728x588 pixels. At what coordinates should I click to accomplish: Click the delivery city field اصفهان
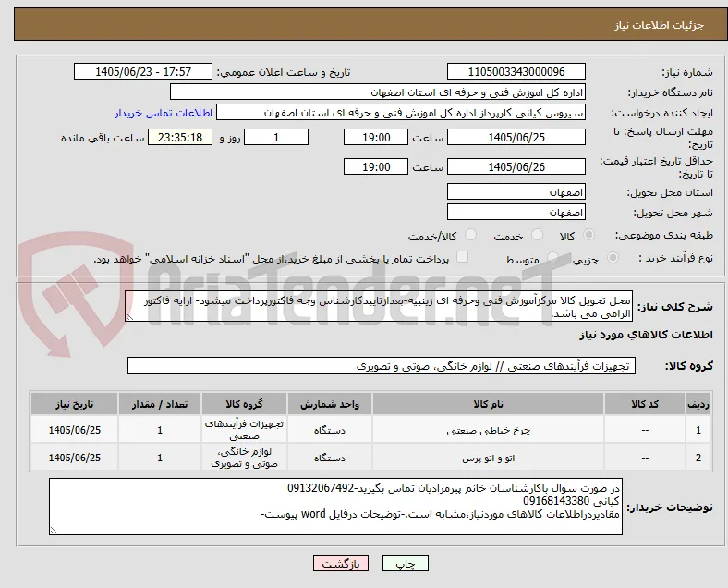point(516,213)
